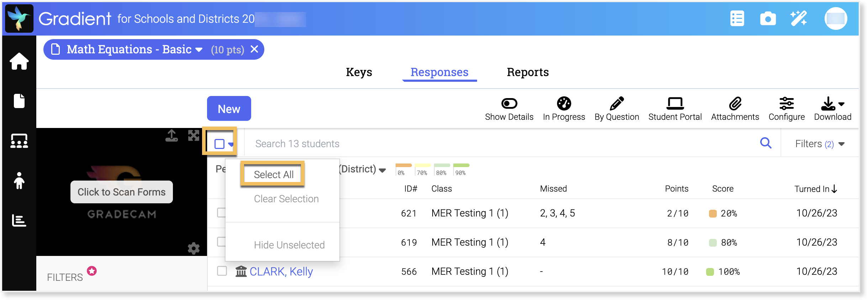Expand the scan panel to fullscreen
The height and width of the screenshot is (300, 868).
point(194,135)
